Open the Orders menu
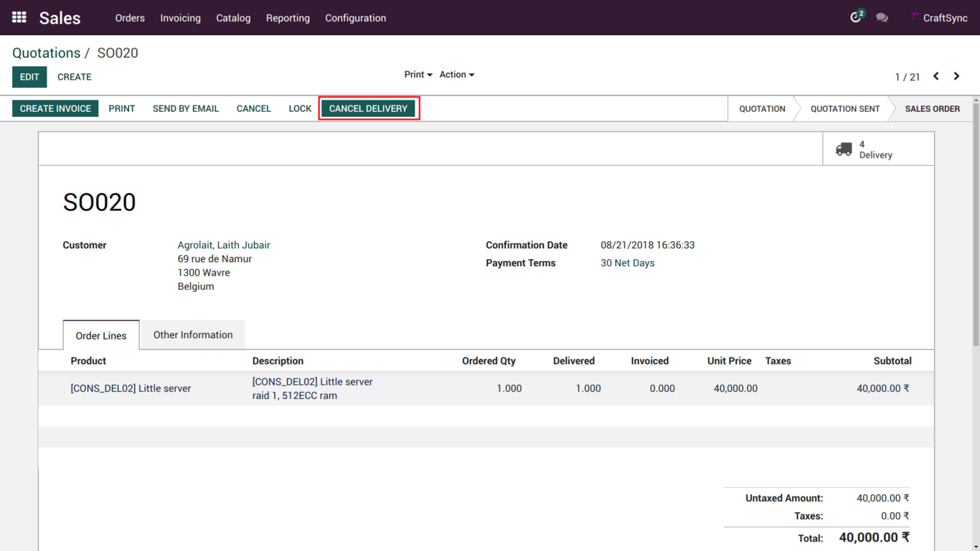 coord(130,18)
